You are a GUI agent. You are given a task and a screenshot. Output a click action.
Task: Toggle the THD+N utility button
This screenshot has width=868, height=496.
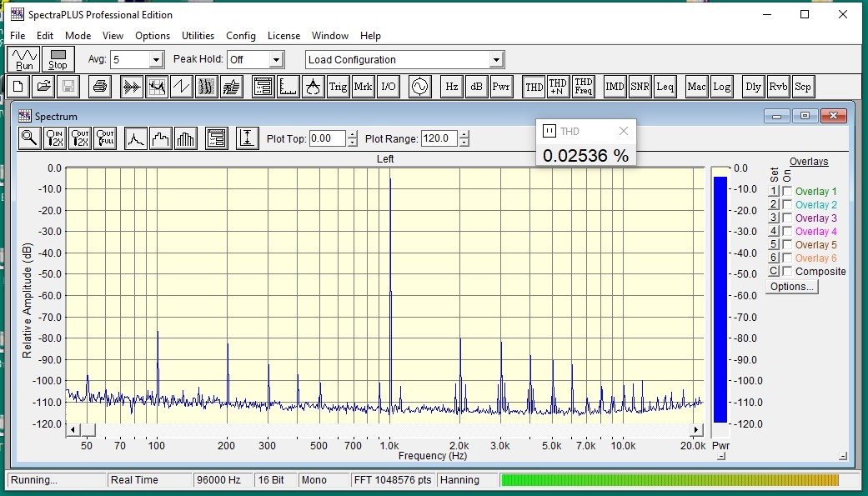[x=558, y=87]
